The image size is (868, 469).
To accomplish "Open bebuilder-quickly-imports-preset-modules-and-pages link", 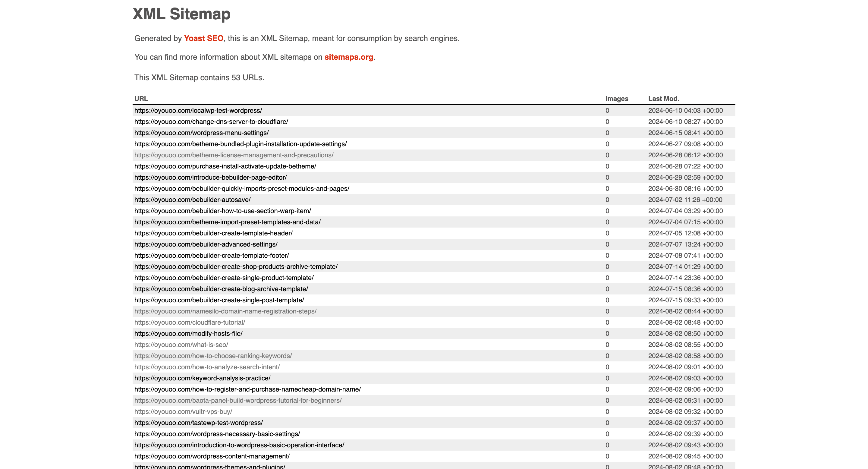I will (x=242, y=188).
